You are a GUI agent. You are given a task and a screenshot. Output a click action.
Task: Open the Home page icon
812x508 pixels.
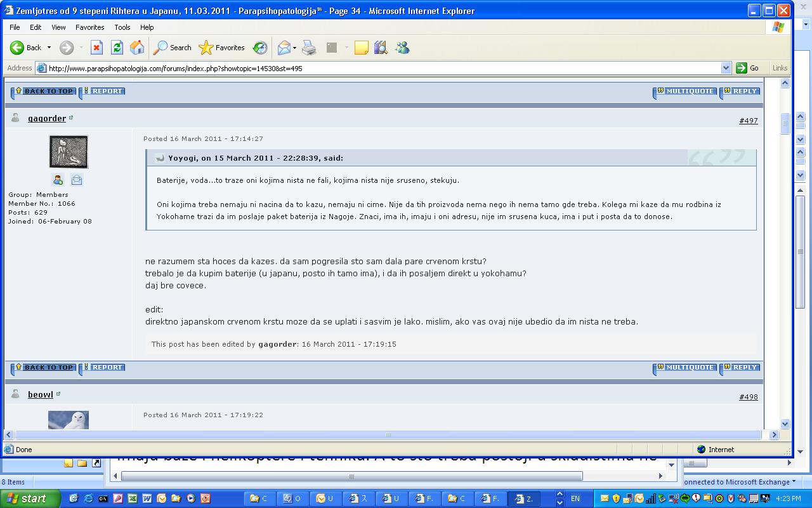[x=136, y=48]
